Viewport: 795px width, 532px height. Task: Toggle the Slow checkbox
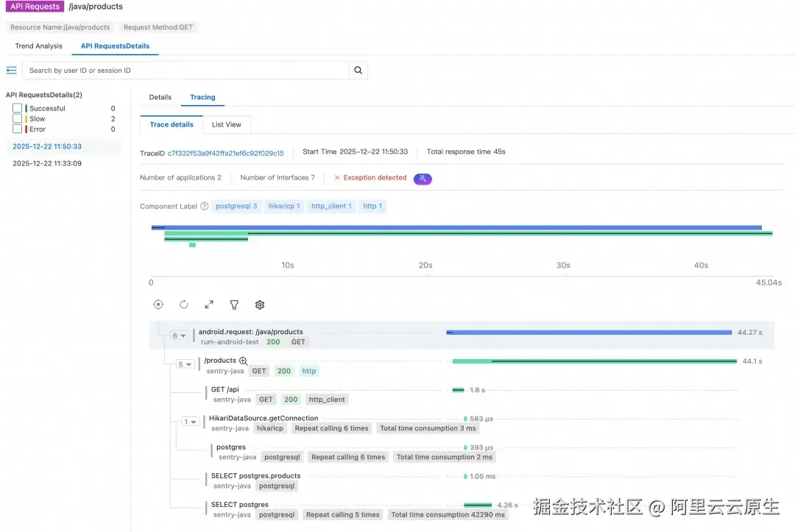tap(17, 118)
